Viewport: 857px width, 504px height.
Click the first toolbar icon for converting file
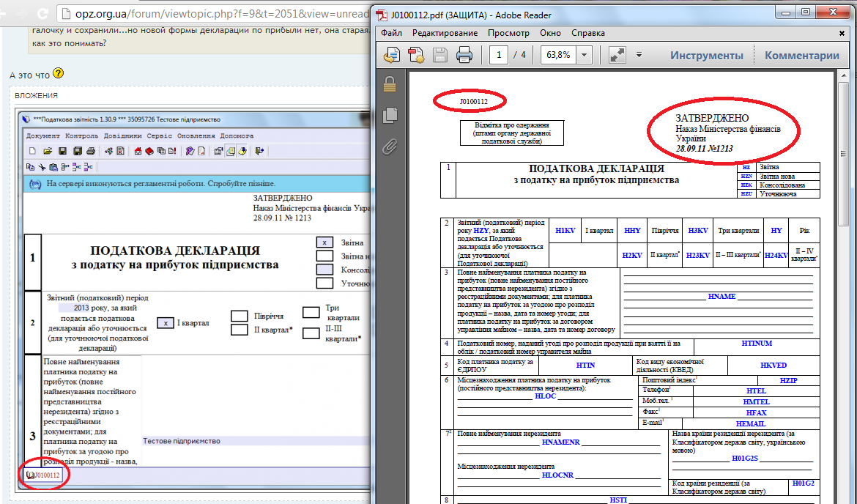tap(393, 55)
